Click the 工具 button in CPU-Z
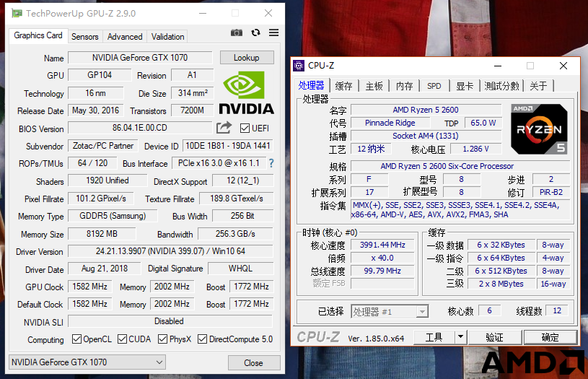The width and height of the screenshot is (588, 379). (434, 337)
